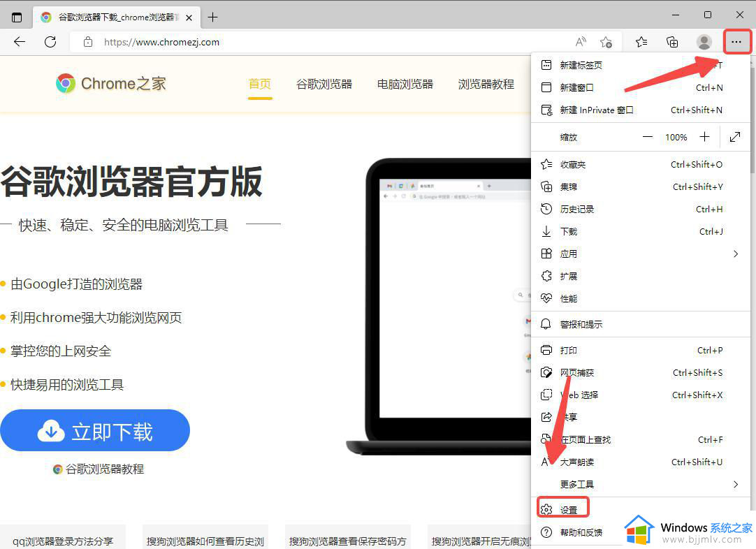
Task: Open 历史记录 menu entry
Action: [640, 209]
